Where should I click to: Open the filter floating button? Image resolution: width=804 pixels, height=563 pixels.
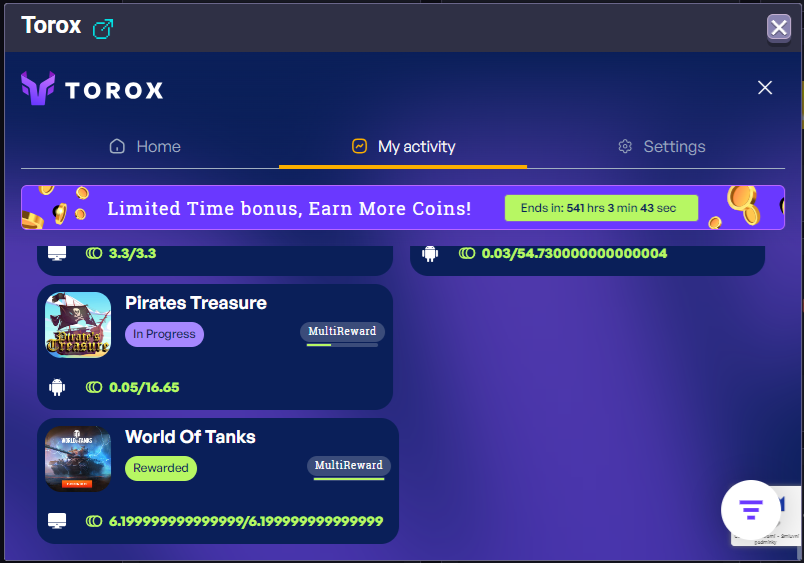point(750,510)
